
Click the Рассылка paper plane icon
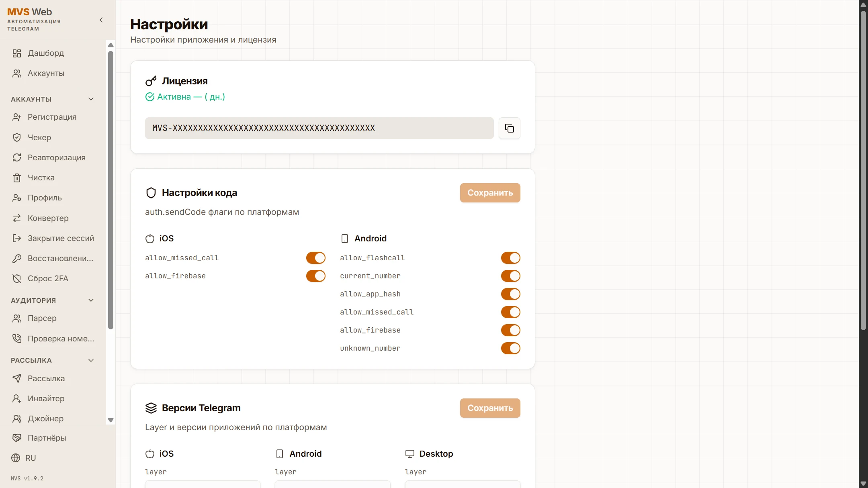[x=17, y=378]
